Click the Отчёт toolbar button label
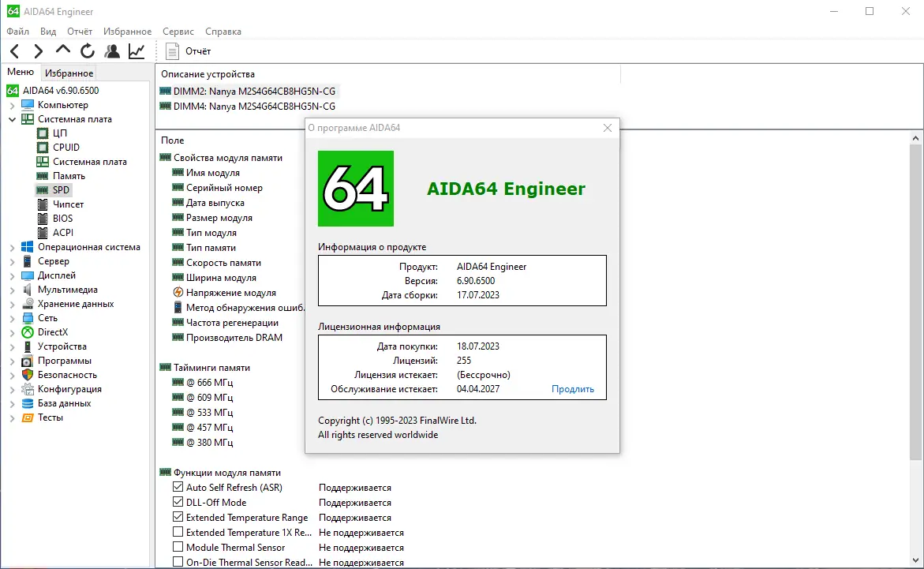The width and height of the screenshot is (924, 569). 198,51
